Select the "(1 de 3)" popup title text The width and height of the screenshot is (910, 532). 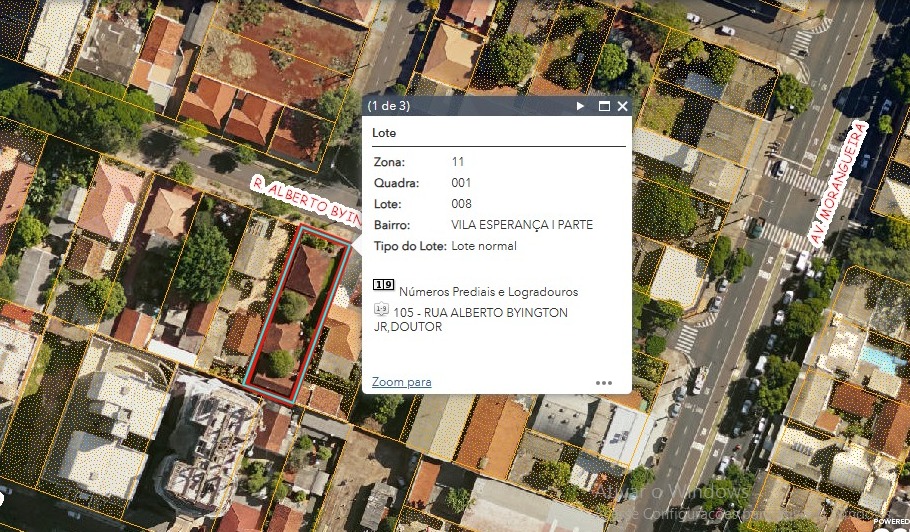pyautogui.click(x=389, y=105)
